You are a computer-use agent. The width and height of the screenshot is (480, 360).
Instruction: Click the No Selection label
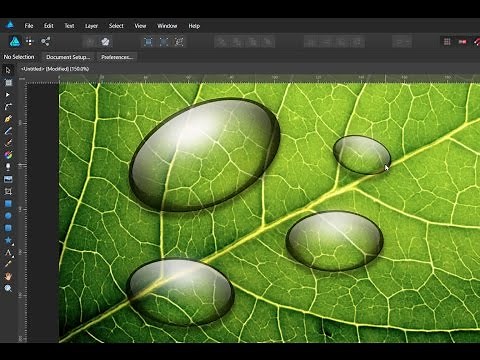19,57
